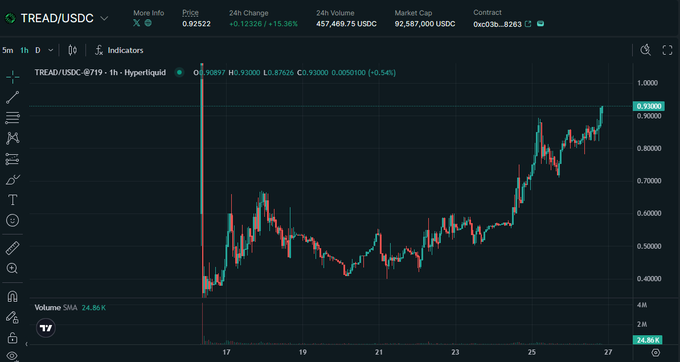Click the TradingView logo badge

[x=46, y=328]
